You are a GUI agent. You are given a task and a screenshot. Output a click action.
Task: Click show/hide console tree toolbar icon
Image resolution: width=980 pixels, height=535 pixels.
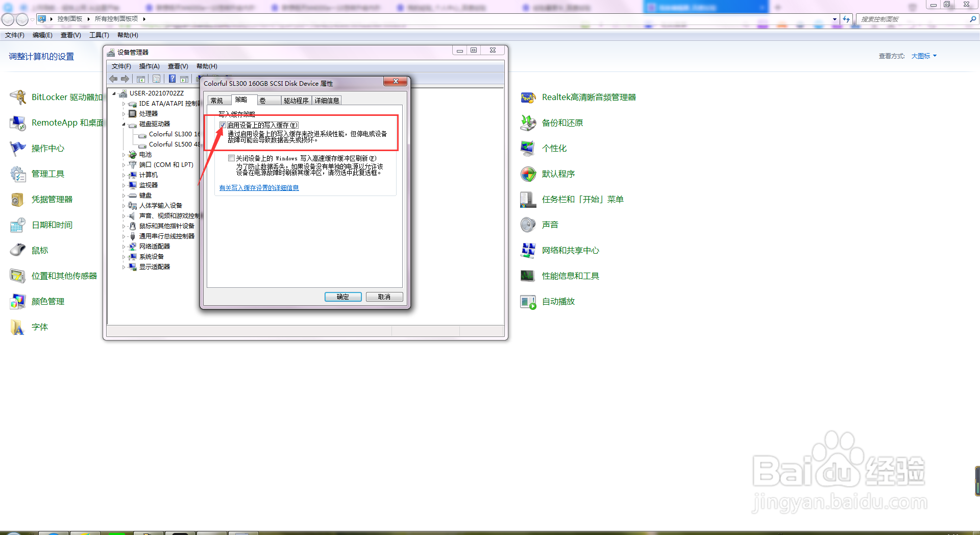coord(141,79)
